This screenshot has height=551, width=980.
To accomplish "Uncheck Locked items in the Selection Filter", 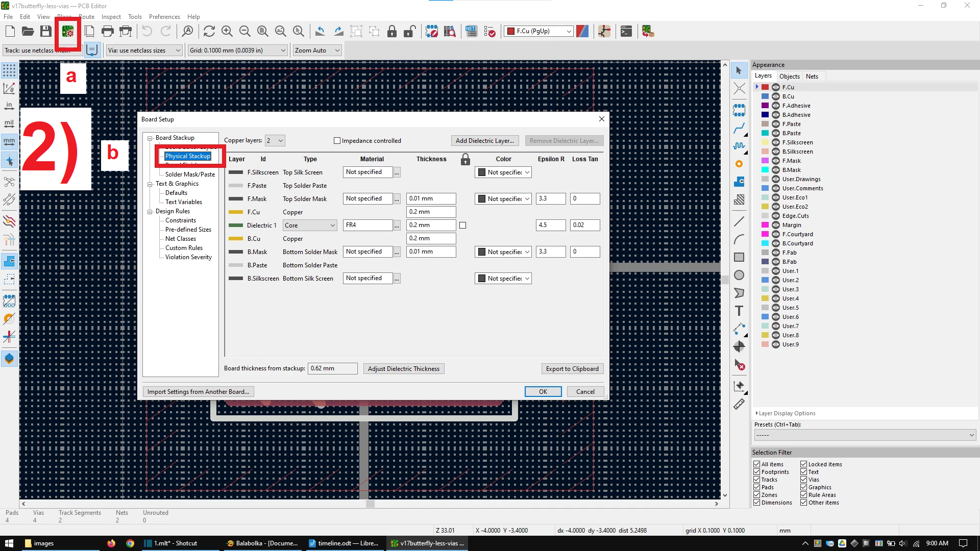I will [x=804, y=464].
